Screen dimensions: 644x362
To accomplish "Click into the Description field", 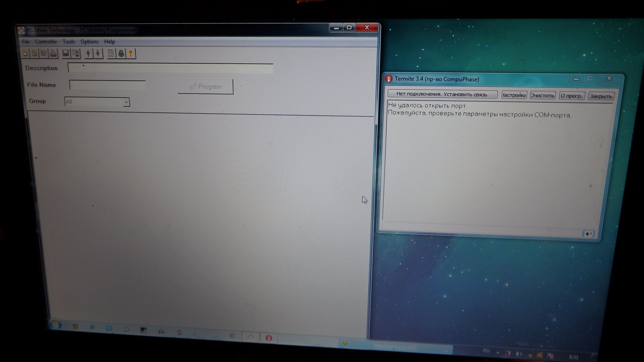I will pyautogui.click(x=170, y=68).
